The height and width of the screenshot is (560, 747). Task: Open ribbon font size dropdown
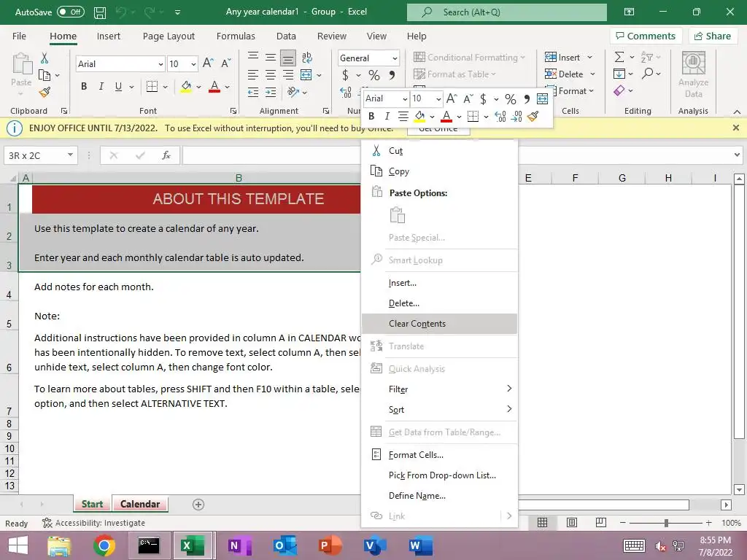[193, 64]
